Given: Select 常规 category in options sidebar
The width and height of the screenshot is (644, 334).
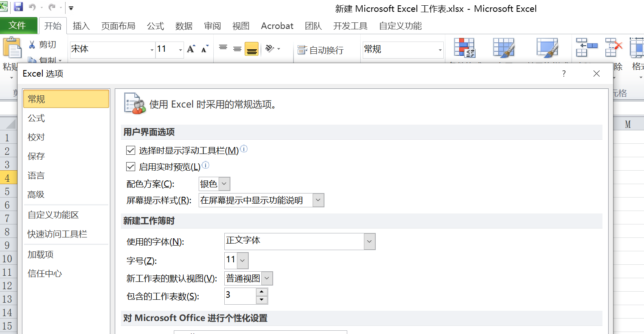Looking at the screenshot, I should (66, 99).
